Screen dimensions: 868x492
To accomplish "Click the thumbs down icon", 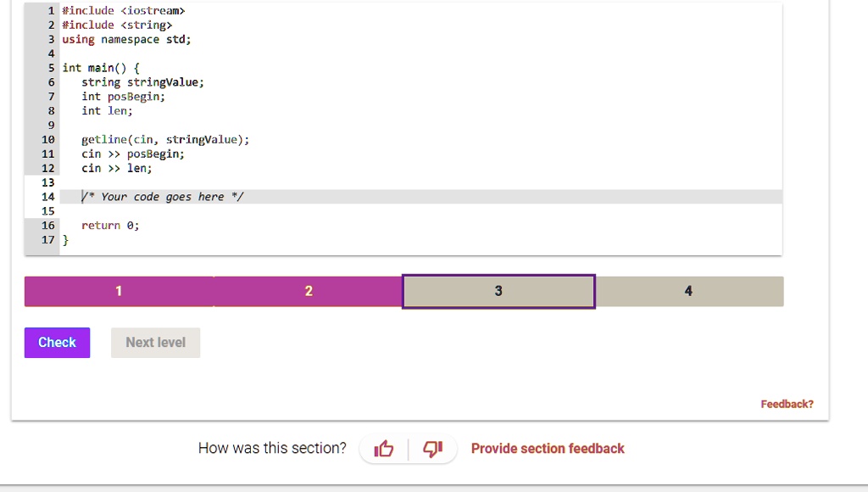I will point(432,449).
